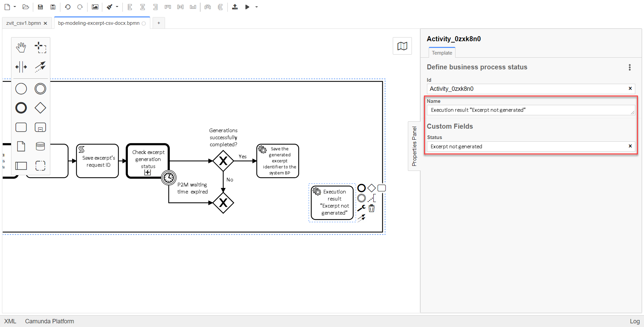Redo the last undone change
The height and width of the screenshot is (327, 644).
pyautogui.click(x=80, y=7)
